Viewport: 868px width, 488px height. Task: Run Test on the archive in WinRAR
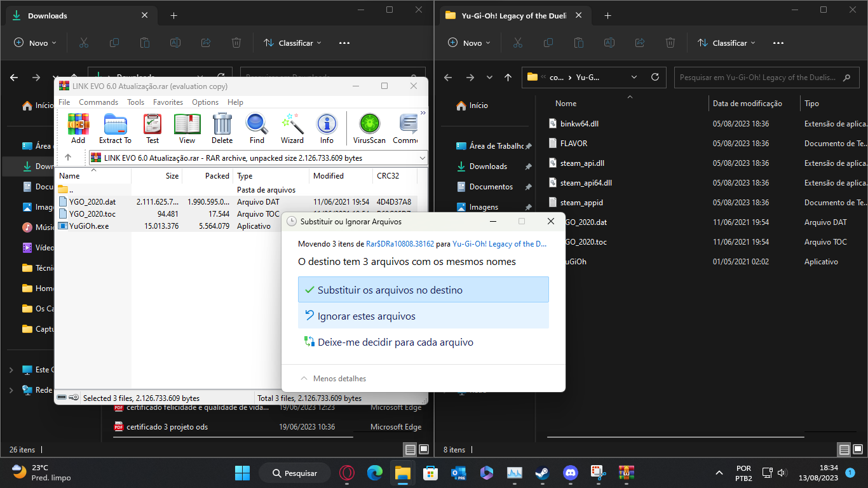click(153, 128)
